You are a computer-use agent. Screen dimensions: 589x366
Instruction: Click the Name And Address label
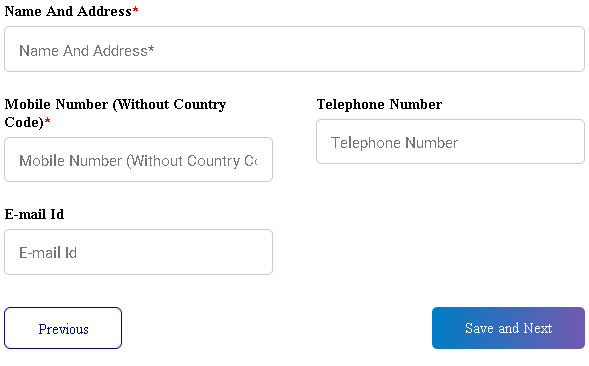[68, 11]
